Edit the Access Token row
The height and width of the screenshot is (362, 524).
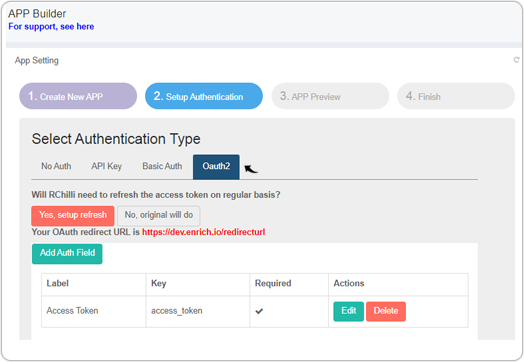coord(349,311)
